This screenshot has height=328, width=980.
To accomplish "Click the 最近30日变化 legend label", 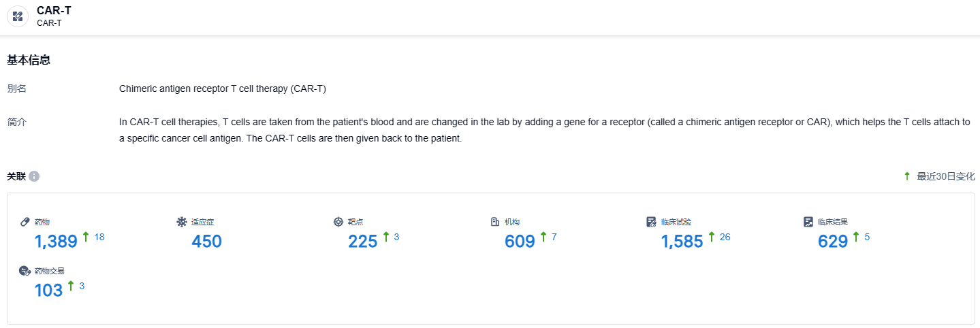I will (945, 176).
